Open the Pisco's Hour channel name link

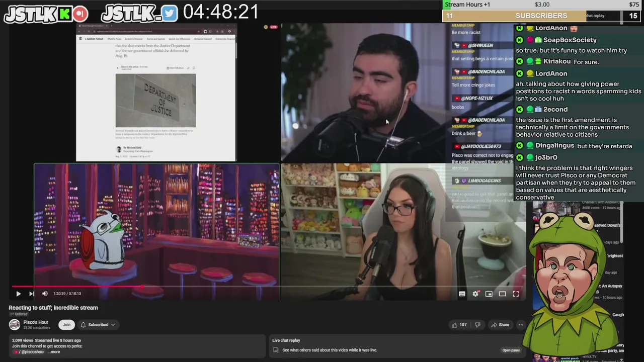36,322
